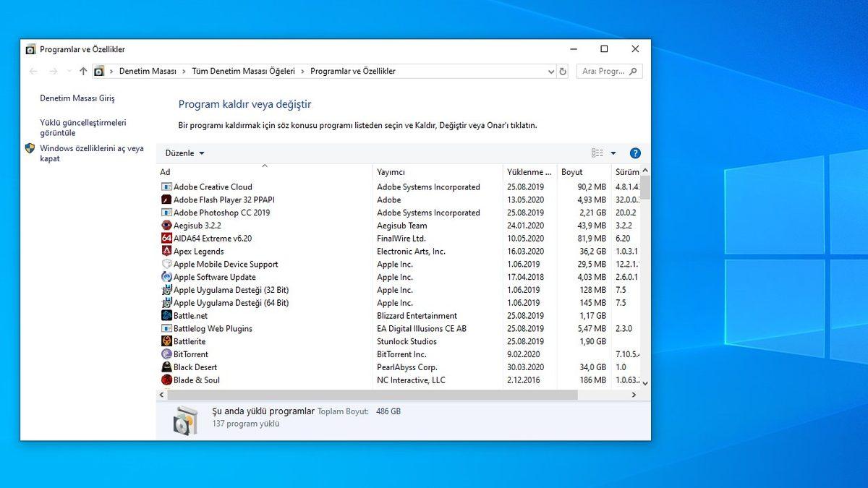
Task: Click the Battle.net application icon
Action: pos(166,315)
